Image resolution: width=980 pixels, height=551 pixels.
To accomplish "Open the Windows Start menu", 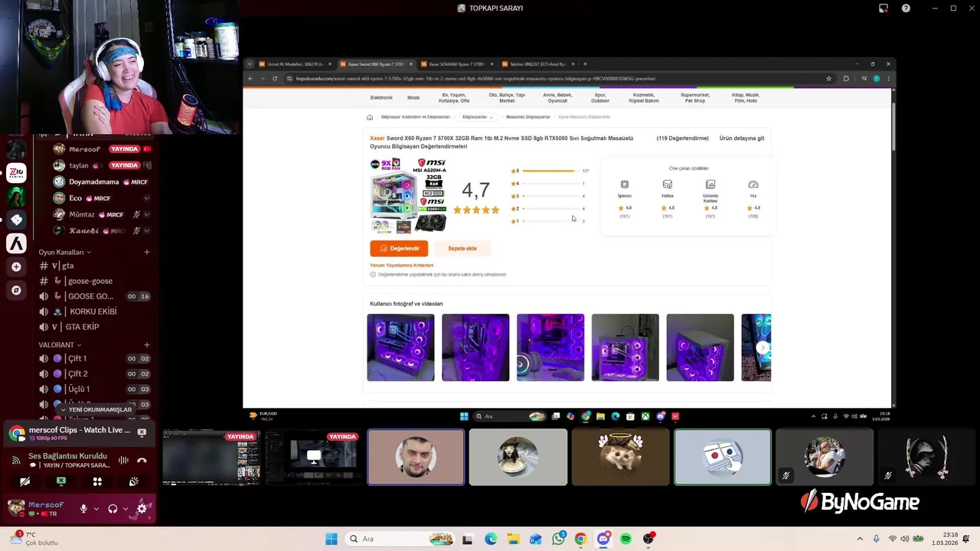I will pyautogui.click(x=331, y=539).
